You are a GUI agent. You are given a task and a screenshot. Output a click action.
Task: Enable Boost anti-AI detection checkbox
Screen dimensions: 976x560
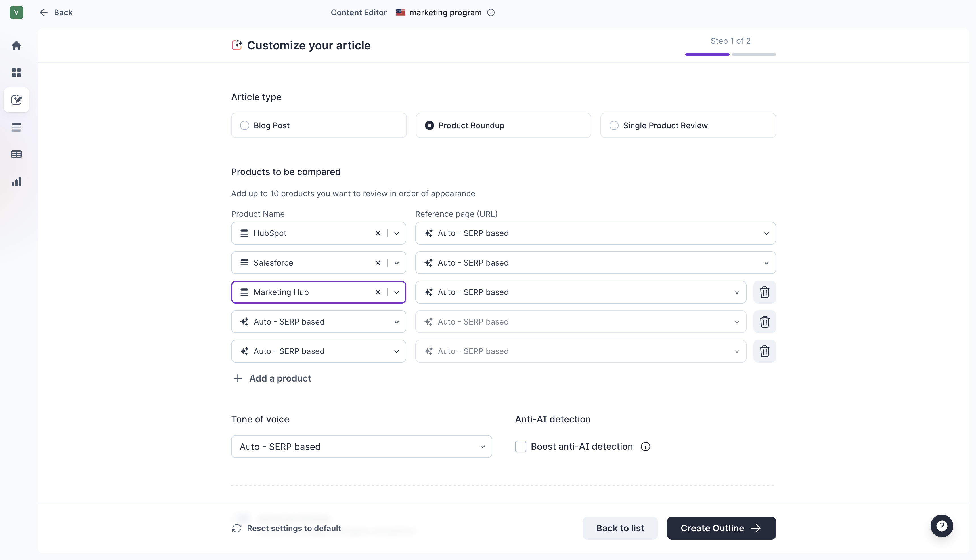[520, 447]
